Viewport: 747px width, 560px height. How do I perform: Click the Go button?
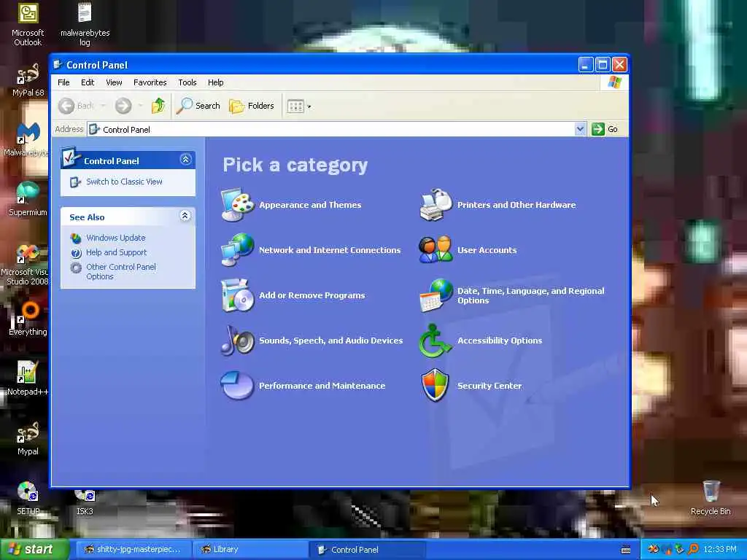pos(605,129)
